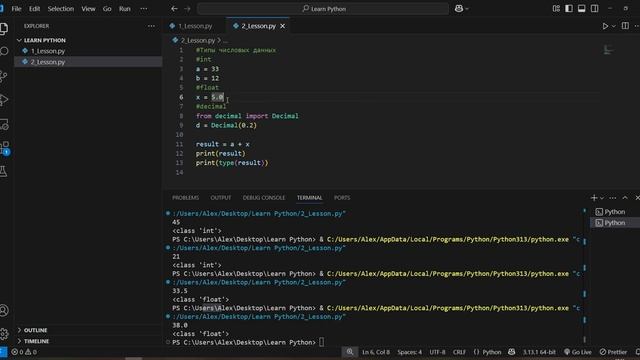Open the run options dropdown beside the play button
The width and height of the screenshot is (640, 360).
(613, 26)
